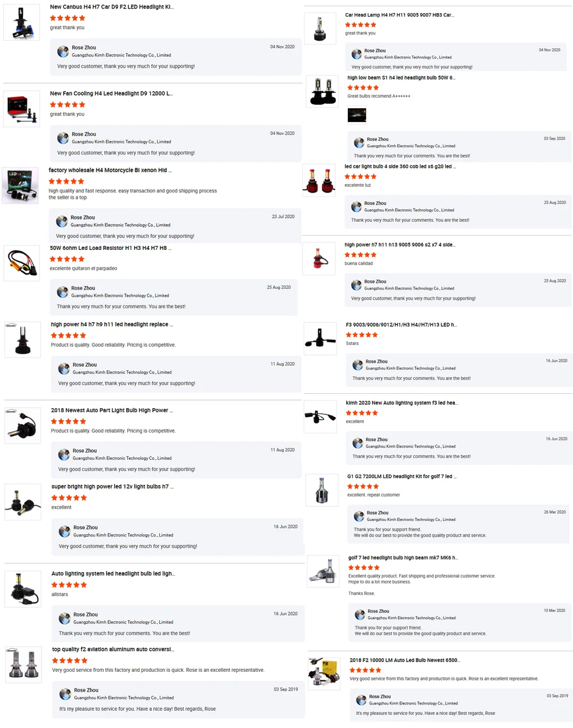This screenshot has width=573, height=728.
Task: Open the factory wholesale H4 Motorcycle title link
Action: click(110, 170)
